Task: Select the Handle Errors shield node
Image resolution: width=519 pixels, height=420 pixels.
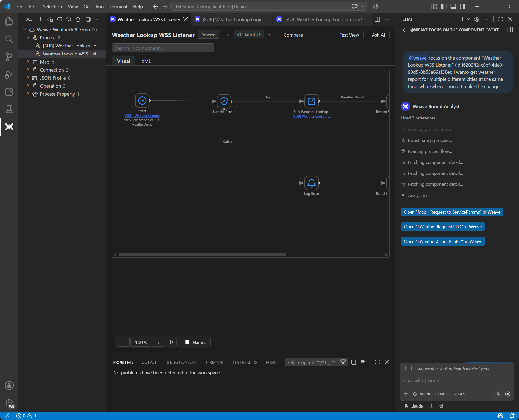Action: click(224, 101)
